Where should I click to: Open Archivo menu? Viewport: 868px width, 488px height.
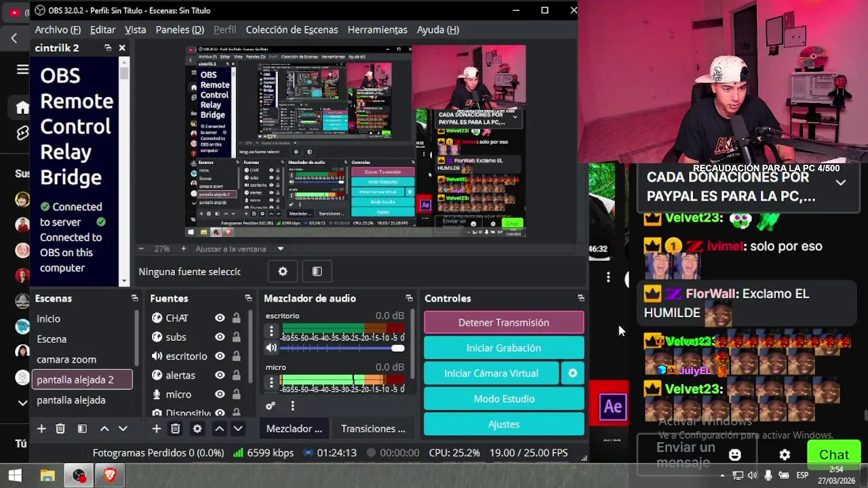tap(58, 30)
